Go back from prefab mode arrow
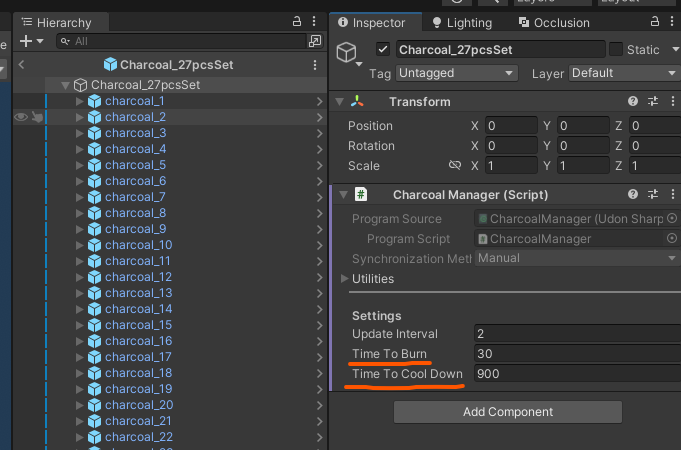 [x=21, y=65]
